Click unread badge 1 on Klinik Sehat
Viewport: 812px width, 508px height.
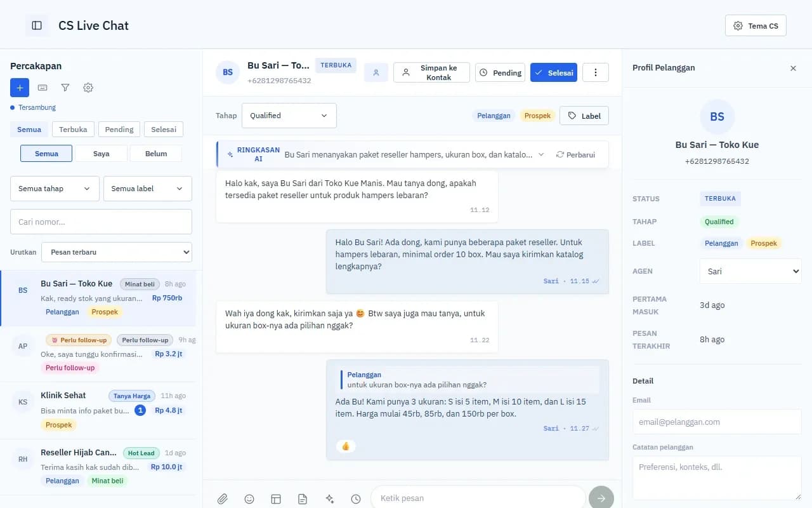140,410
